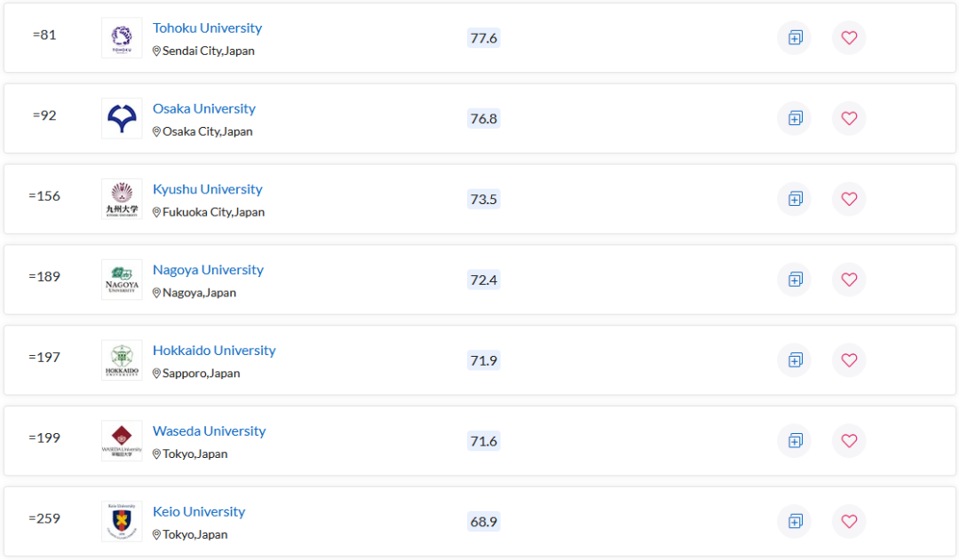Add Osaka University to compare list

[x=795, y=119]
